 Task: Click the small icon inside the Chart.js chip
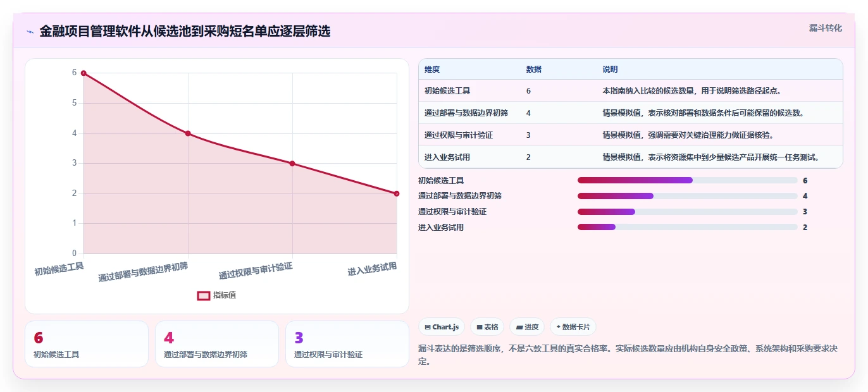(428, 328)
